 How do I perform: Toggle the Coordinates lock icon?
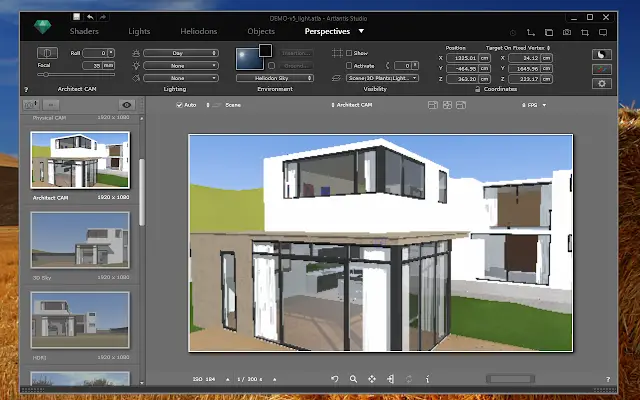477,89
